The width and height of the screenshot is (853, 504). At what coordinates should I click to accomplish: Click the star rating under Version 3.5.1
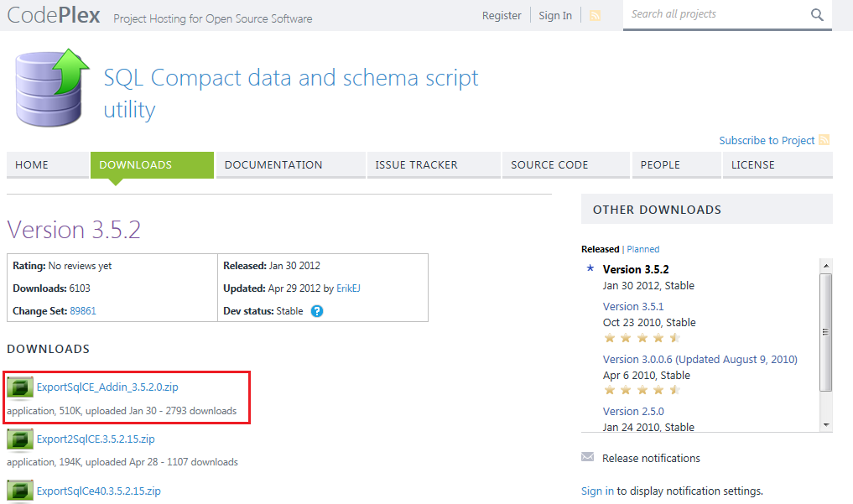point(638,337)
